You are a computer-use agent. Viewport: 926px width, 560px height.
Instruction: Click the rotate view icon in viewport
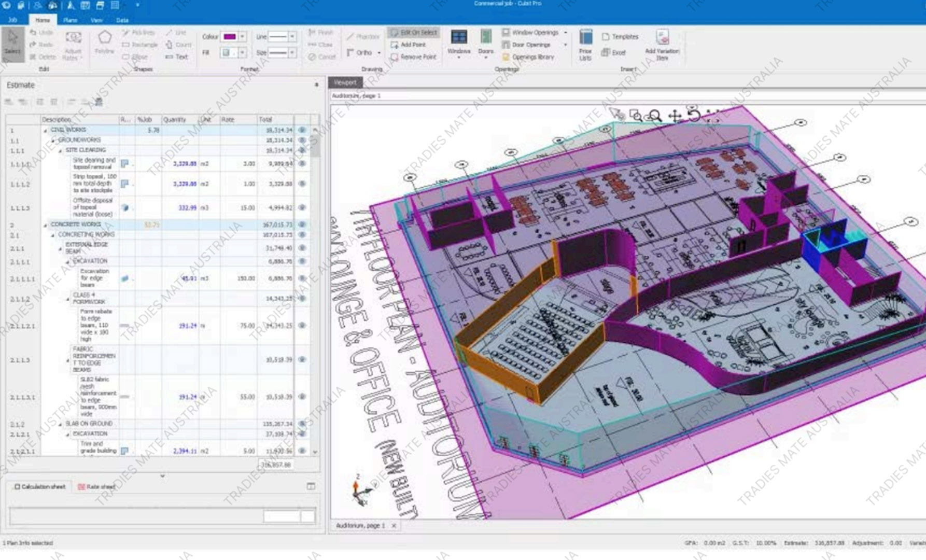click(x=694, y=115)
